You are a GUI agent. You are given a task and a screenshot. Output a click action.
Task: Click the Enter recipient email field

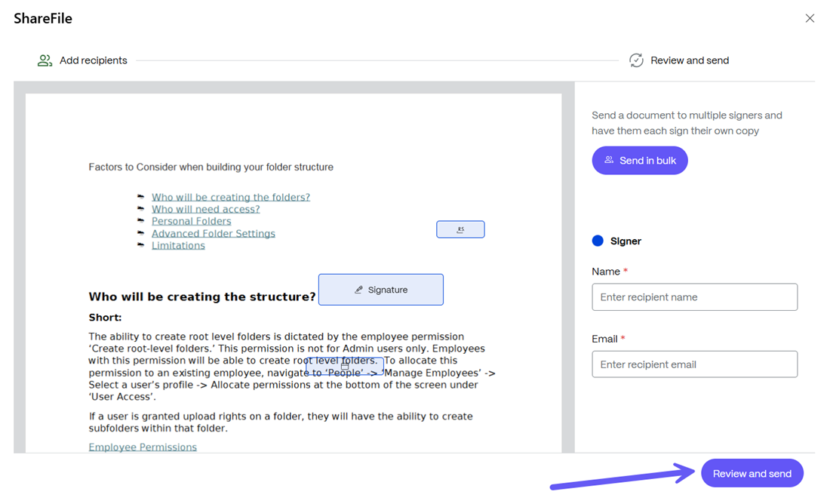(694, 364)
